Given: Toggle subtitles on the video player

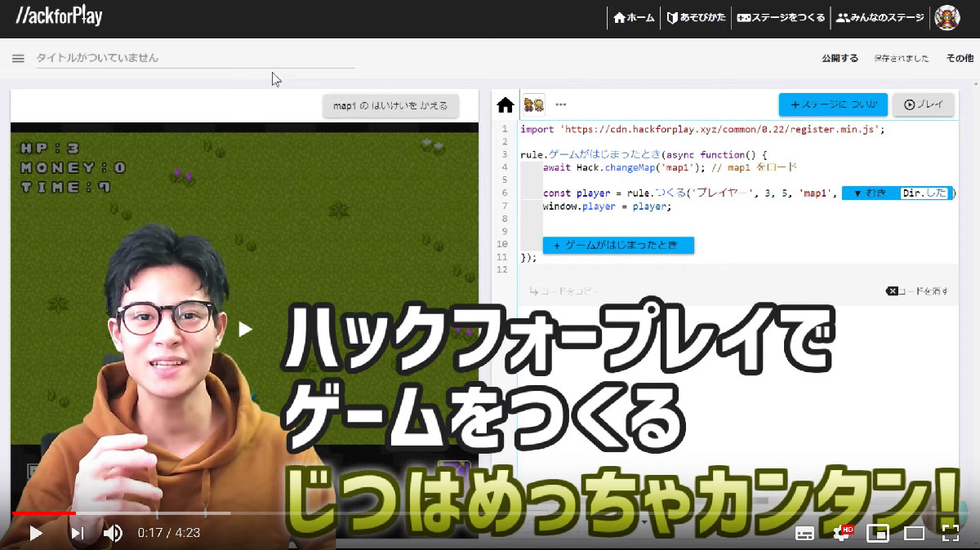Looking at the screenshot, I should tap(805, 533).
